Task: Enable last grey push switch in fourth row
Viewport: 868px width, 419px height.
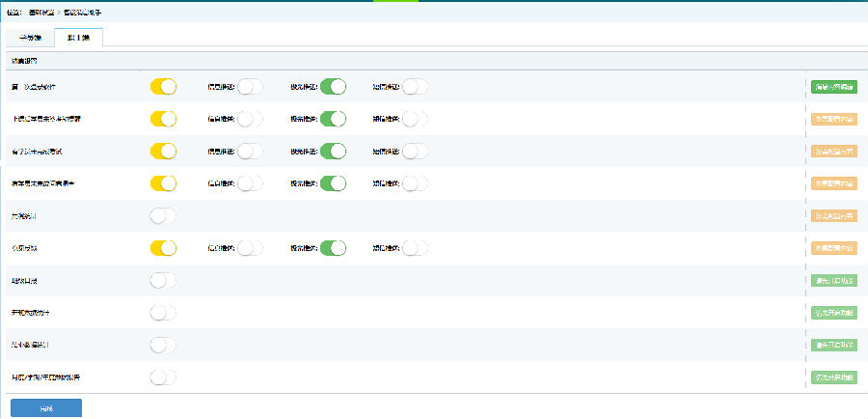Action: (x=415, y=182)
